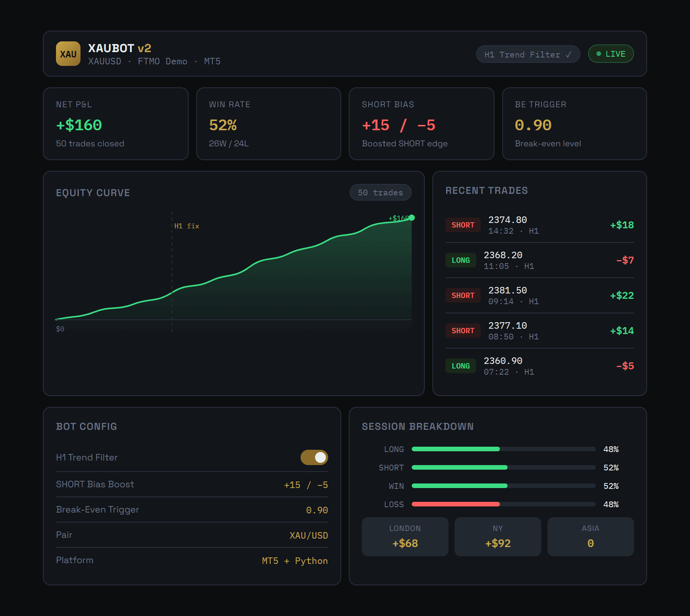The width and height of the screenshot is (690, 616).
Task: Click the red LOSS 48% progress bar
Action: (504, 504)
